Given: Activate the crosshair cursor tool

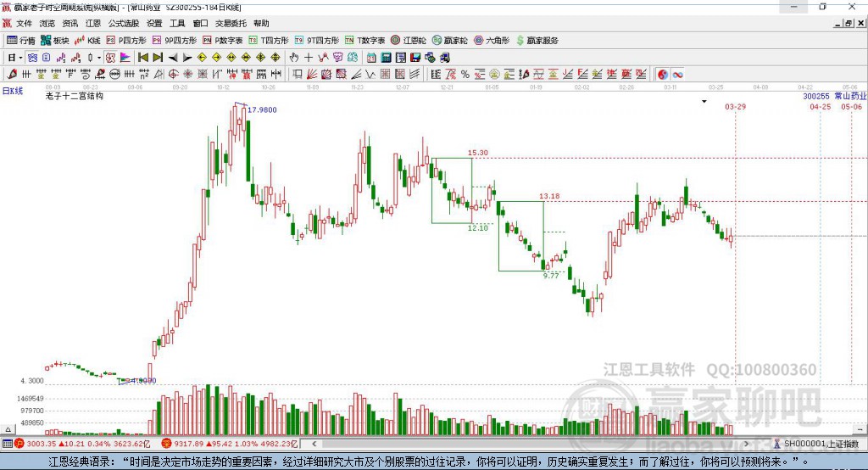Looking at the screenshot, I should [x=309, y=58].
